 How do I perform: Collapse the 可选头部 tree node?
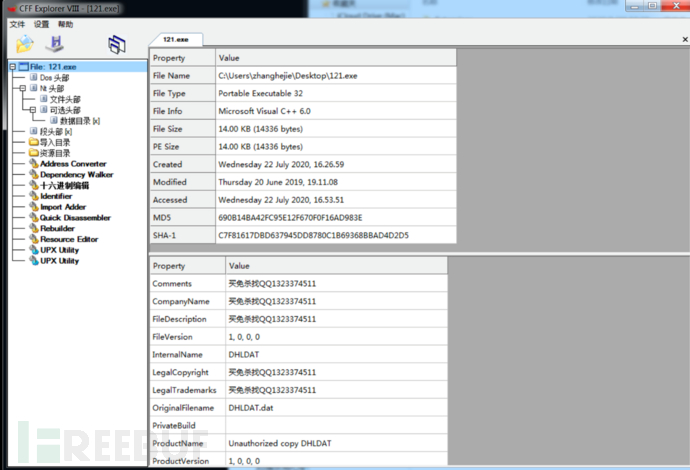[x=33, y=110]
